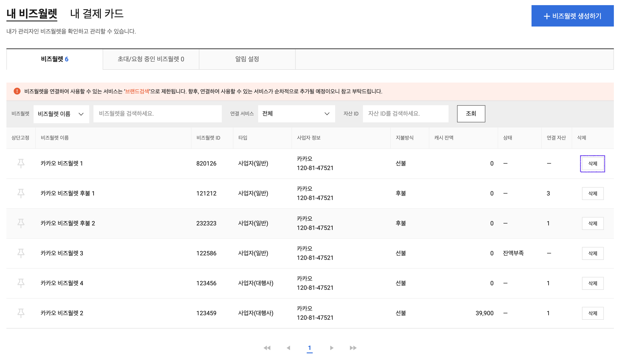Switch to 내 결제 카드 section
The image size is (619, 364).
tap(97, 13)
